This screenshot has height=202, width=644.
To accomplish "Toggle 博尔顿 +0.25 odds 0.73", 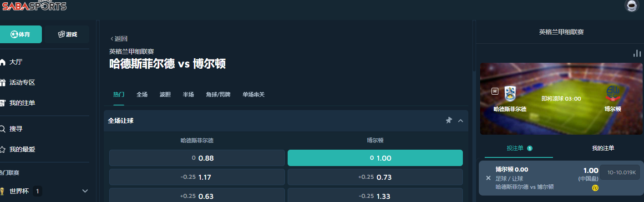I will click(375, 177).
